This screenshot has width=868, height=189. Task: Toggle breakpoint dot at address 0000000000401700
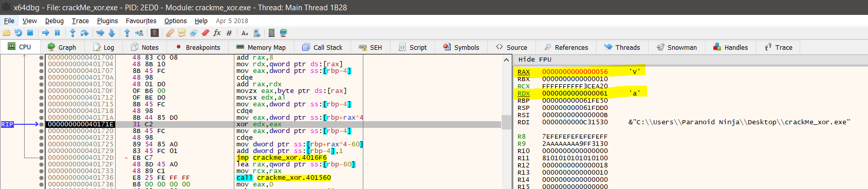[x=41, y=58]
